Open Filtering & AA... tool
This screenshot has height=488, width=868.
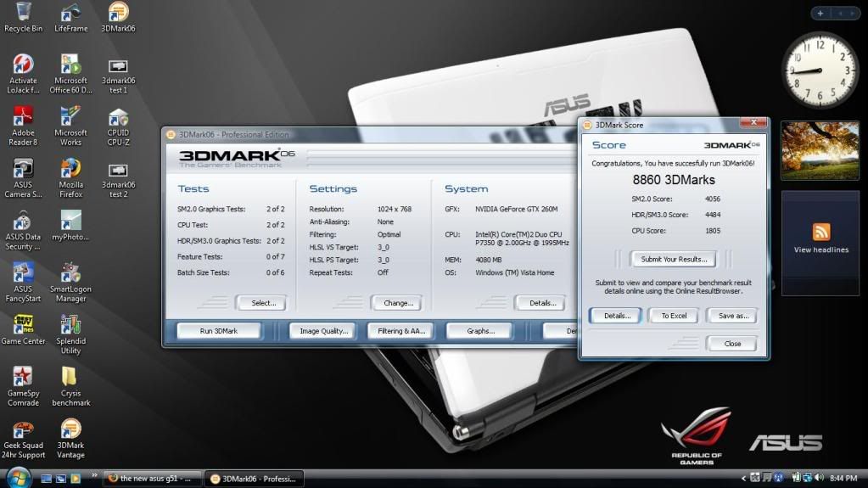pyautogui.click(x=401, y=331)
